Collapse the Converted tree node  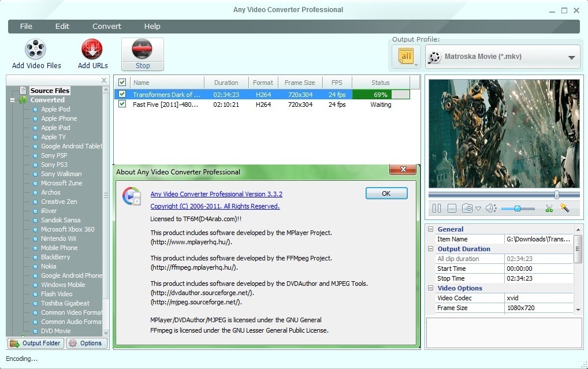click(x=12, y=100)
